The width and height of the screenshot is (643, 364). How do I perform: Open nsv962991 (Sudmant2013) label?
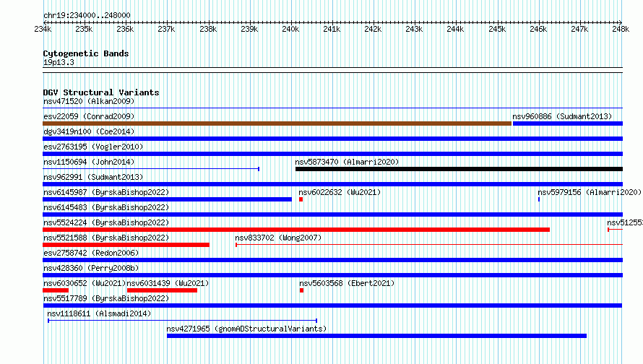(x=93, y=177)
